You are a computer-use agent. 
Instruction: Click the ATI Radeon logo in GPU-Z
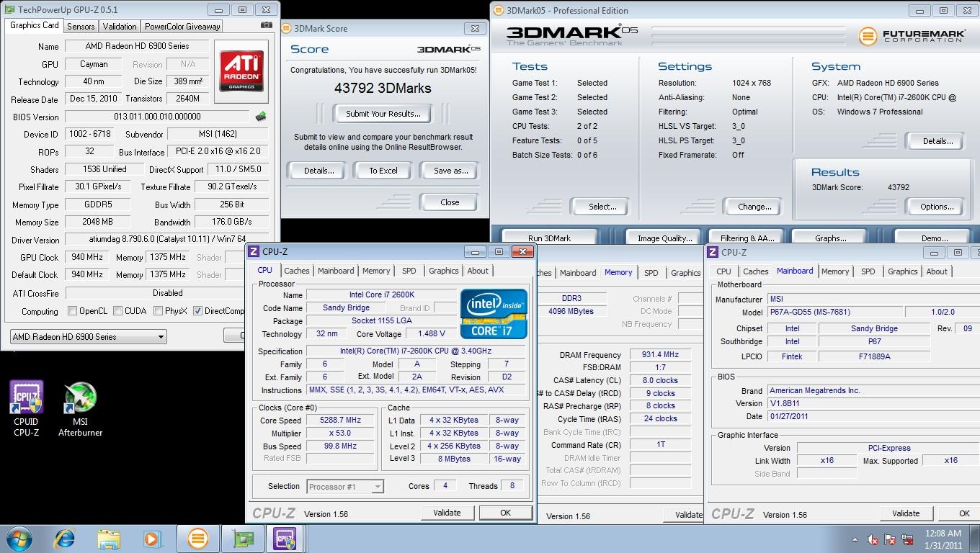242,71
